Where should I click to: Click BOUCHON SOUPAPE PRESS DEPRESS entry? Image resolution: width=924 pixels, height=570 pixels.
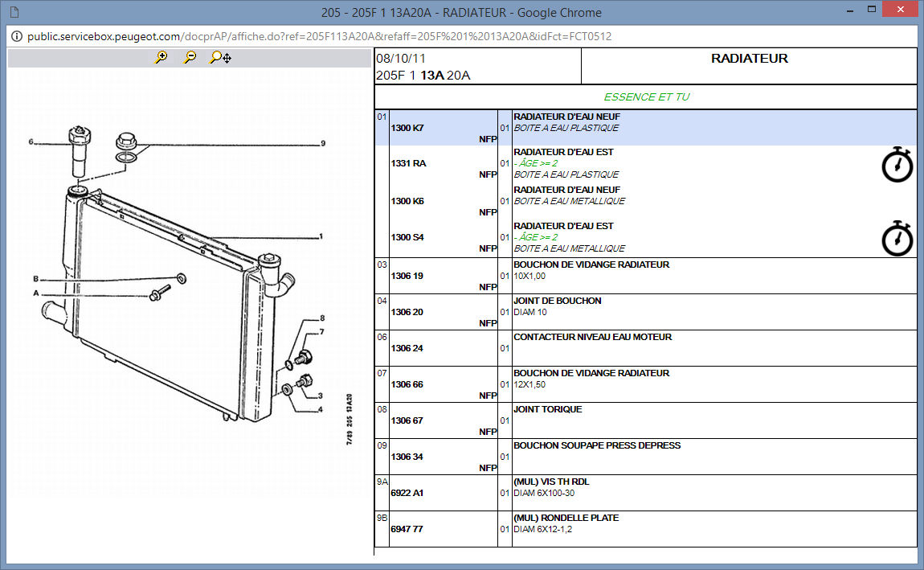[x=596, y=445]
